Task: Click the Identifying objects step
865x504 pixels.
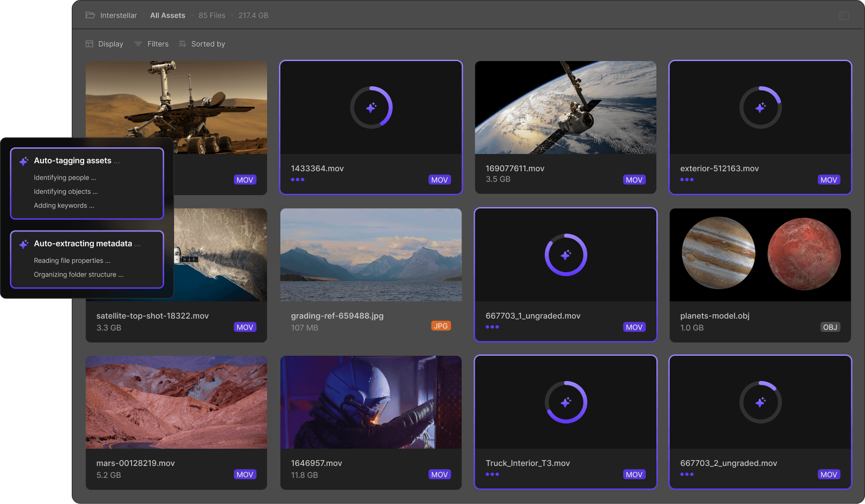Action: (x=66, y=192)
